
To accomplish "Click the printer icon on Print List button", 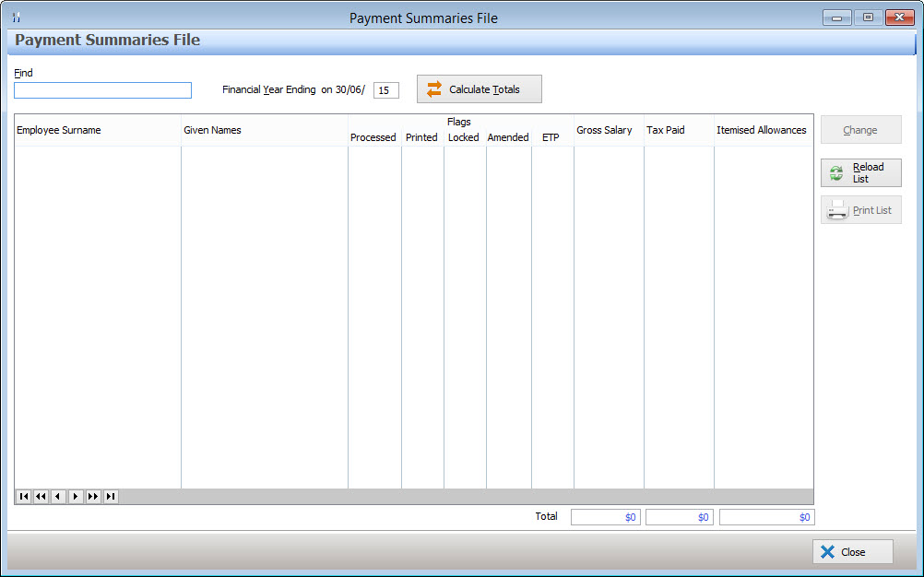I will point(837,209).
